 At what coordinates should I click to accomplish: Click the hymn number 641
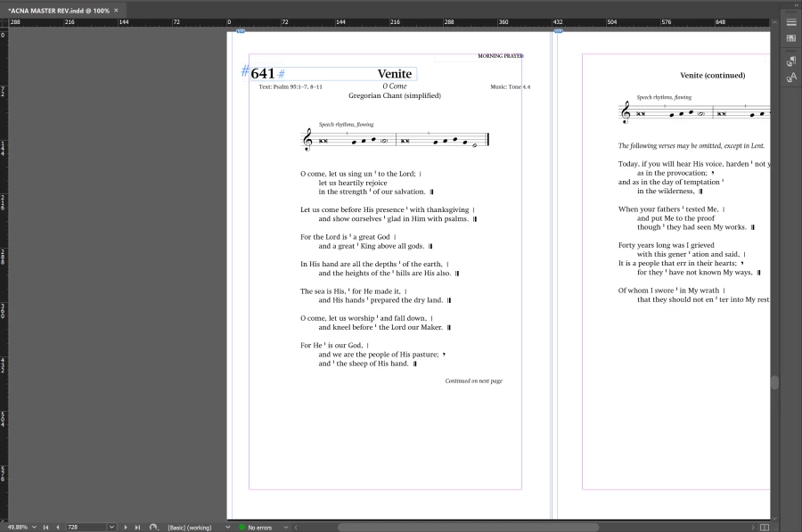tap(262, 74)
